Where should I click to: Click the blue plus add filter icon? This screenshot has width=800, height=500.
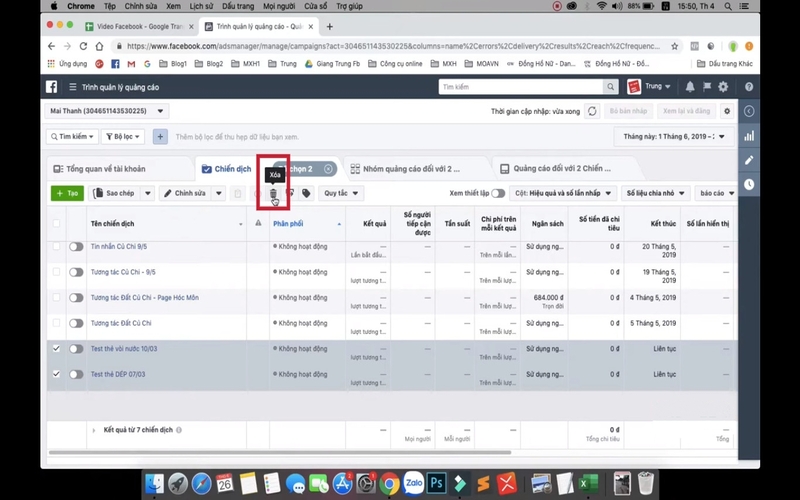[160, 137]
